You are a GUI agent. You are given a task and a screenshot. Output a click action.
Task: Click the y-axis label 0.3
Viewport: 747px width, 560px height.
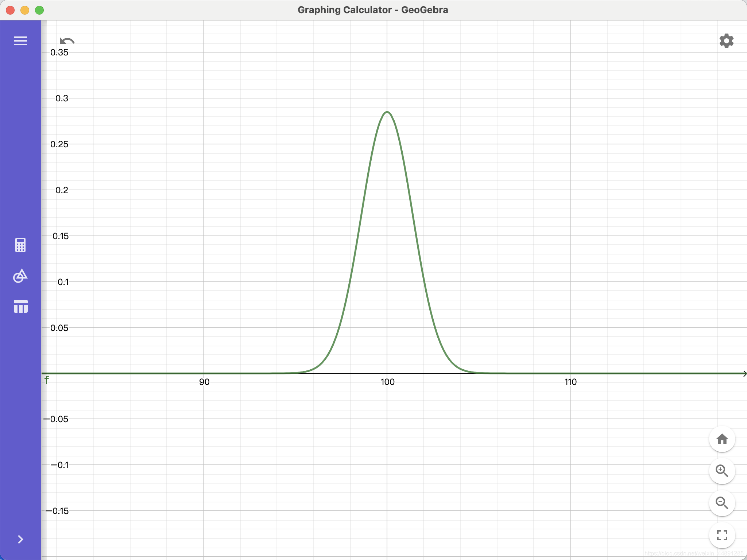point(62,98)
